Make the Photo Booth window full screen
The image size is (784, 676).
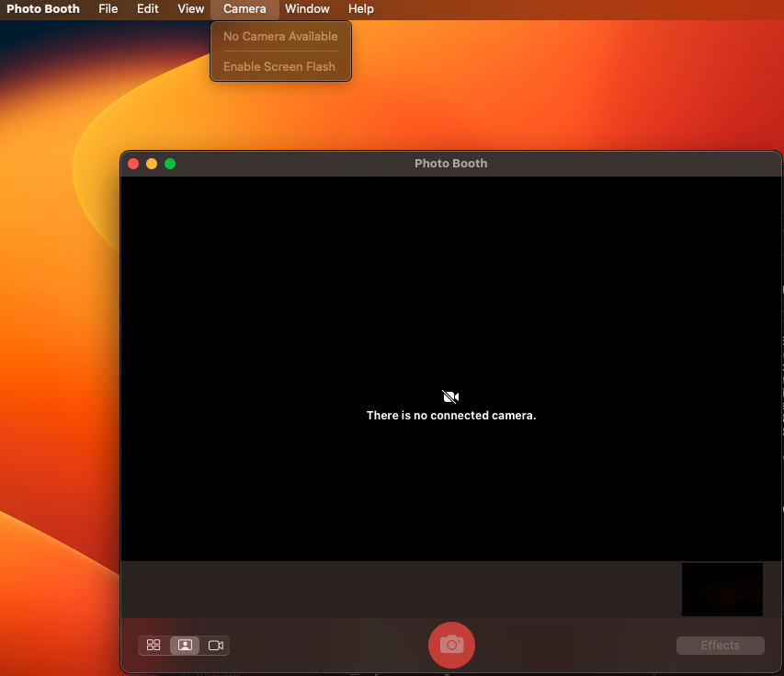170,164
